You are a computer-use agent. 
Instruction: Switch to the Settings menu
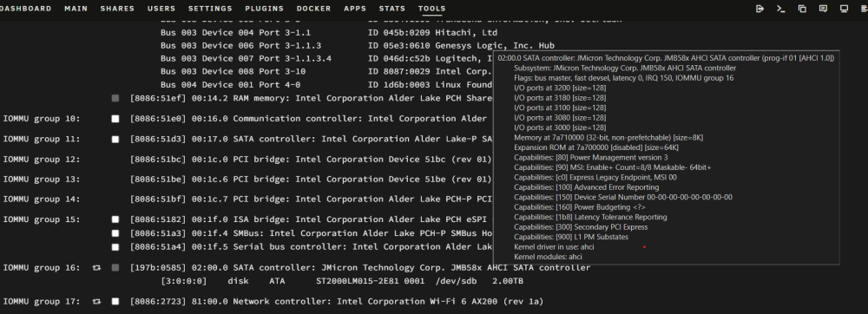click(x=210, y=9)
